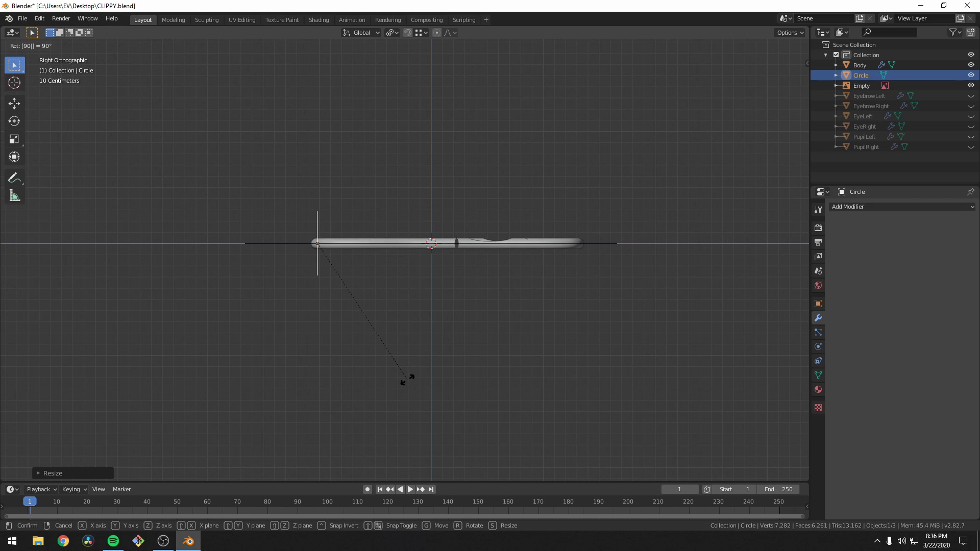
Task: Toggle visibility of the Empty object
Action: (x=971, y=85)
